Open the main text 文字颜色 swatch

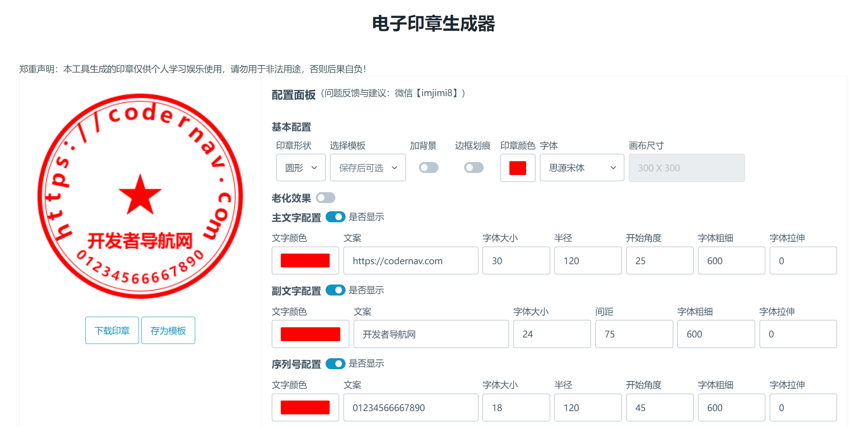coord(305,261)
